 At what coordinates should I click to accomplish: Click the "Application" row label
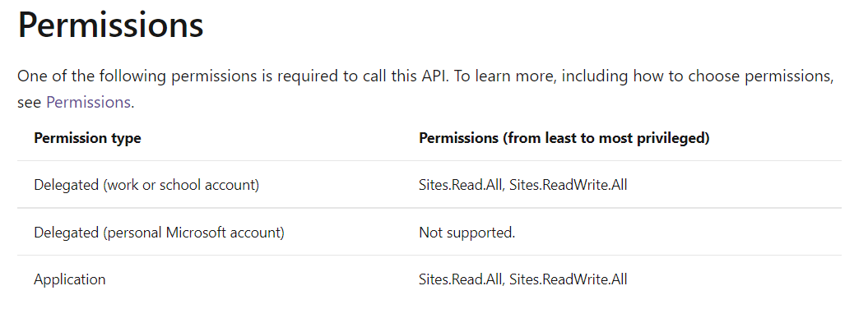coord(70,279)
